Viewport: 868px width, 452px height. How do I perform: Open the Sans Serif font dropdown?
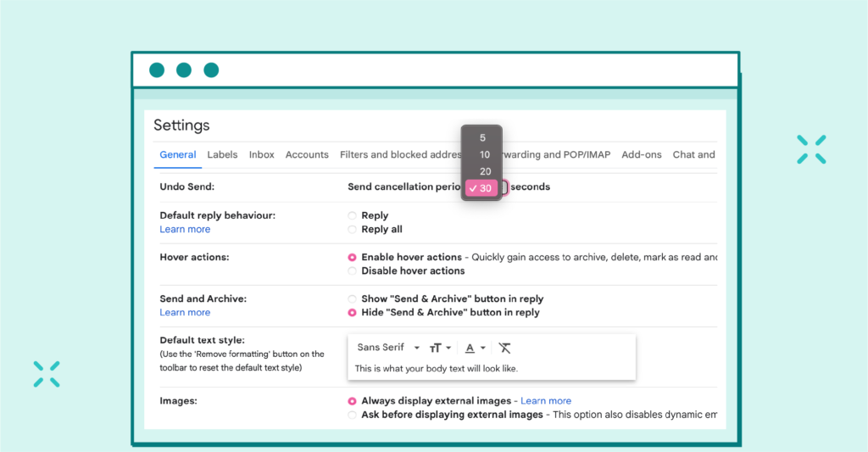click(x=388, y=348)
